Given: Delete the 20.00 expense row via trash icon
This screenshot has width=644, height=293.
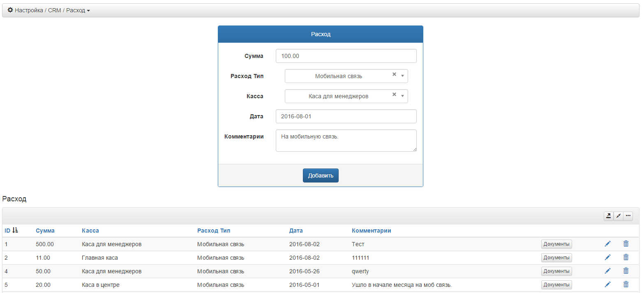Looking at the screenshot, I should coord(626,284).
